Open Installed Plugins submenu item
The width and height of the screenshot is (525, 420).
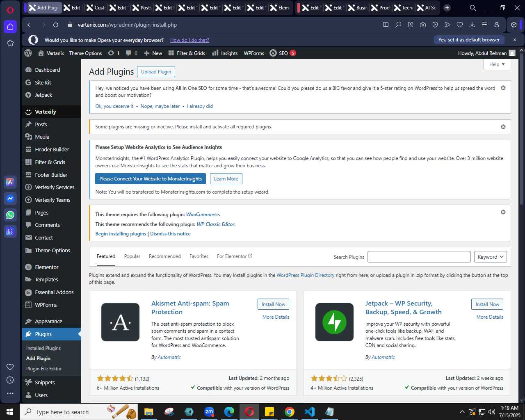click(43, 348)
